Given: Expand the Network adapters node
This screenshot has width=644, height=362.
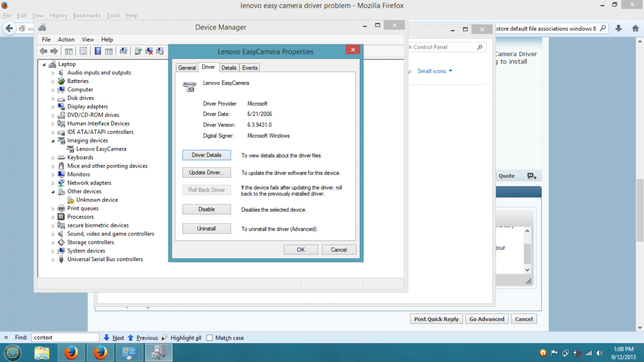Looking at the screenshot, I should click(53, 183).
